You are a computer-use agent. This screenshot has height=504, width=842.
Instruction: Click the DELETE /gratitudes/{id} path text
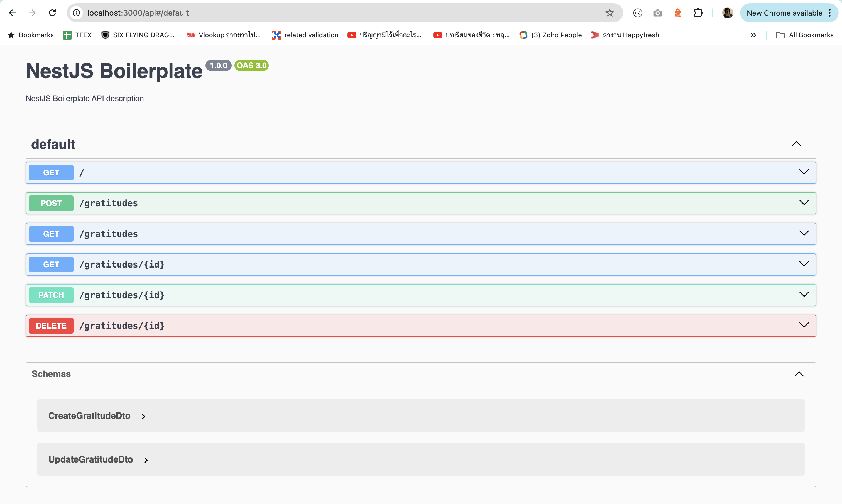point(122,326)
